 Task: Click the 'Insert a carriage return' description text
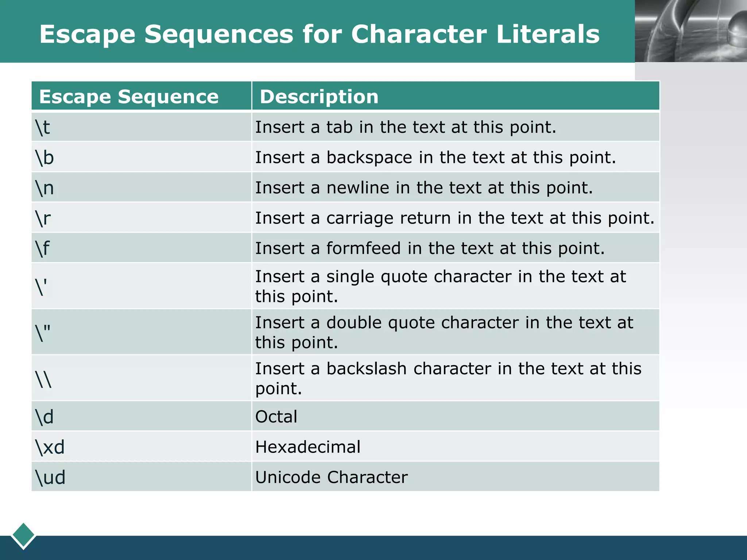(454, 218)
